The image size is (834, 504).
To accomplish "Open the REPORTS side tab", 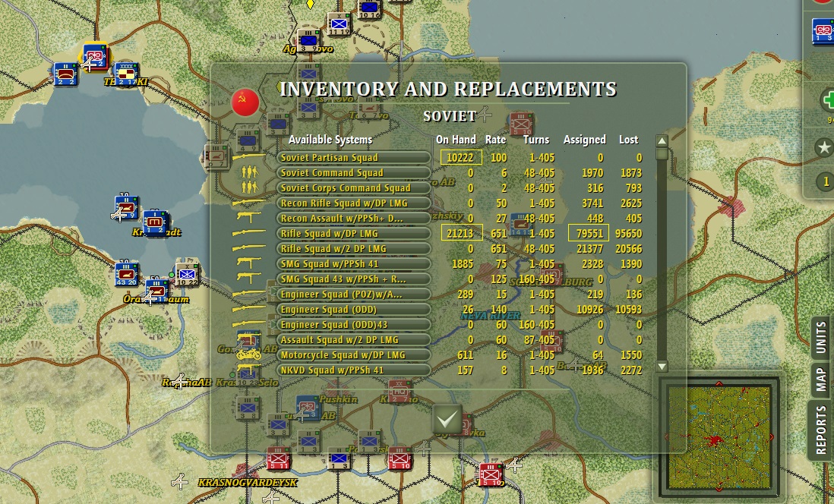I will click(820, 429).
